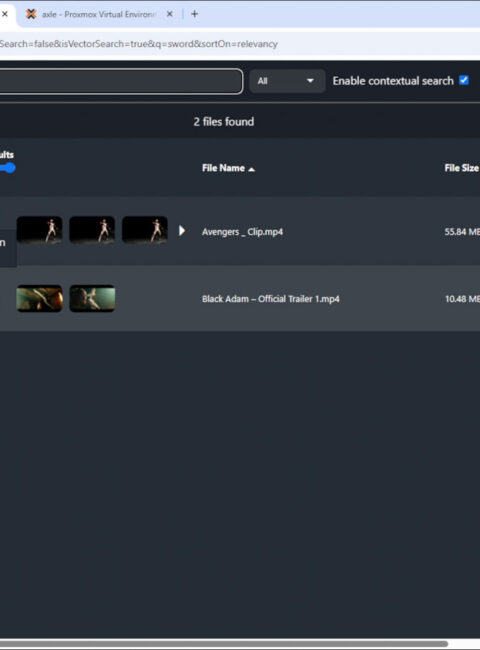Image resolution: width=480 pixels, height=650 pixels.
Task: Toggle the blue results switch
Action: pos(7,168)
